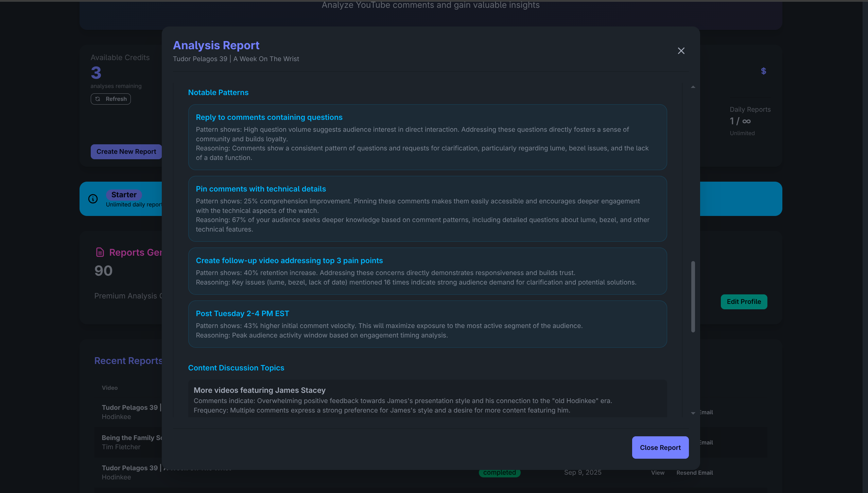Click the '40% retention increase' pattern line
Viewport: 868px width, 493px height.
pos(385,273)
